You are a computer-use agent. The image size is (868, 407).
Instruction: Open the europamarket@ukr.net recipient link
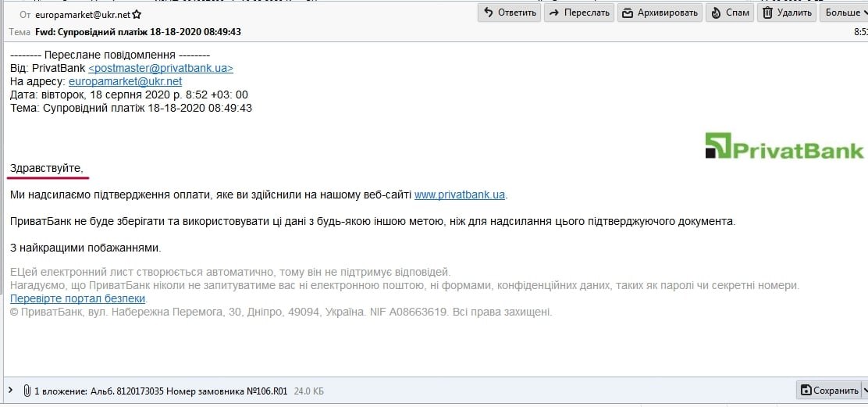[x=125, y=81]
